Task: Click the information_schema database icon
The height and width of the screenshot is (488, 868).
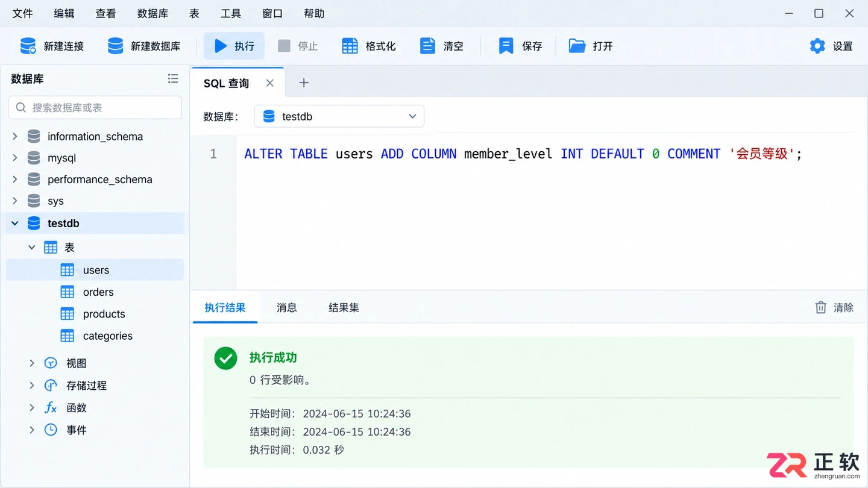Action: [x=34, y=136]
